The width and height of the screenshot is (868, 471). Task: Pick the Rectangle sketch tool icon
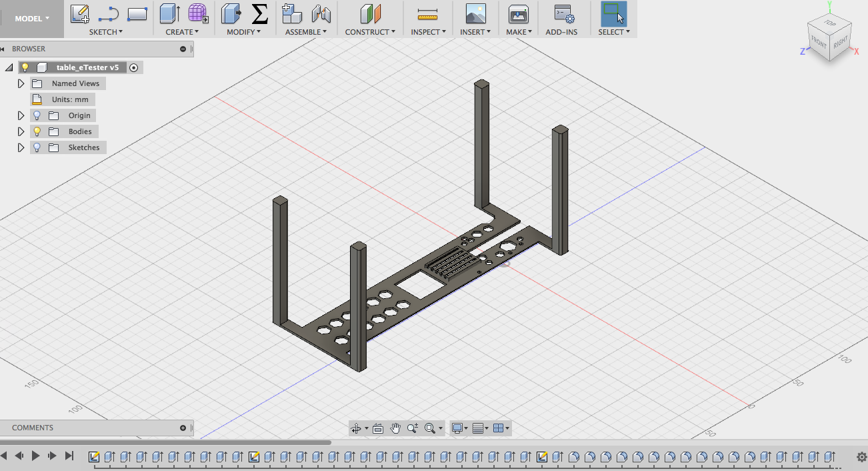(x=137, y=13)
